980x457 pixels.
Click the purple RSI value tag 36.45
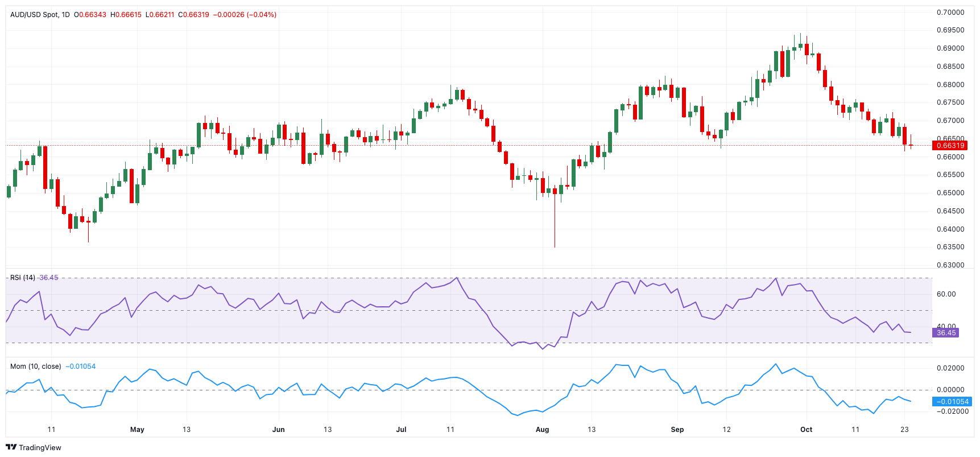pyautogui.click(x=946, y=333)
